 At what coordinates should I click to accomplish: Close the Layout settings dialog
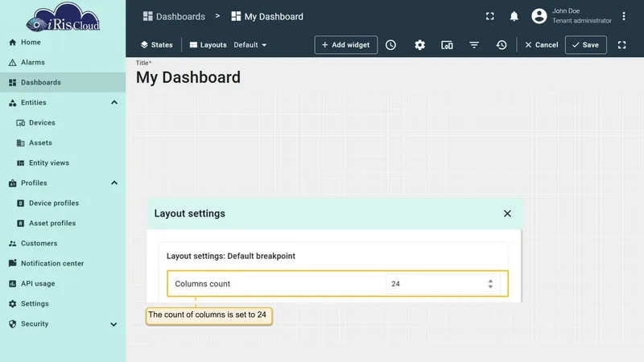point(507,213)
